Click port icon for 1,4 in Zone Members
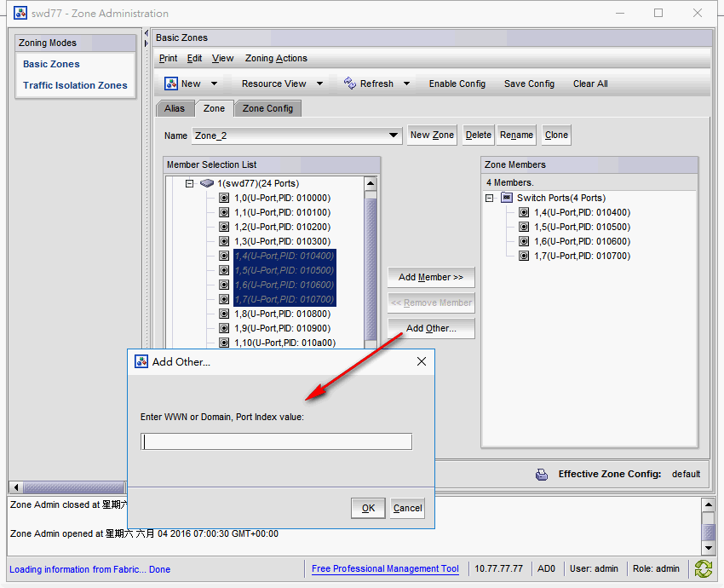The width and height of the screenshot is (724, 588). [x=524, y=212]
